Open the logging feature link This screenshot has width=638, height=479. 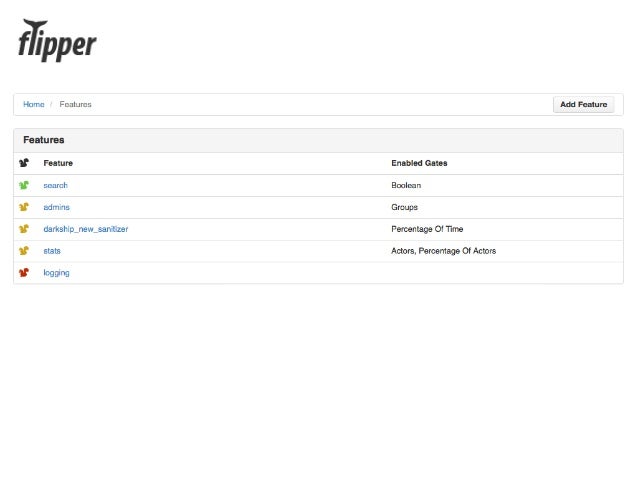pyautogui.click(x=56, y=273)
